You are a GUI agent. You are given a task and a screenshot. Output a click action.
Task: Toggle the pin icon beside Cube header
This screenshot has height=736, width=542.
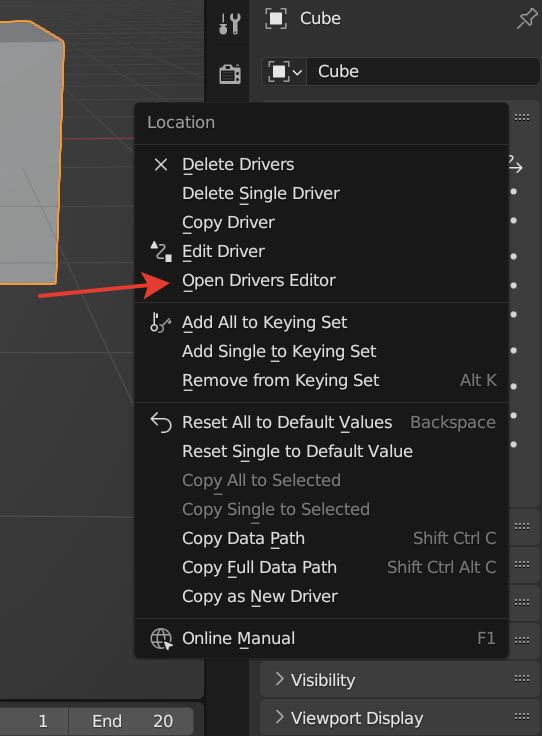(x=527, y=19)
